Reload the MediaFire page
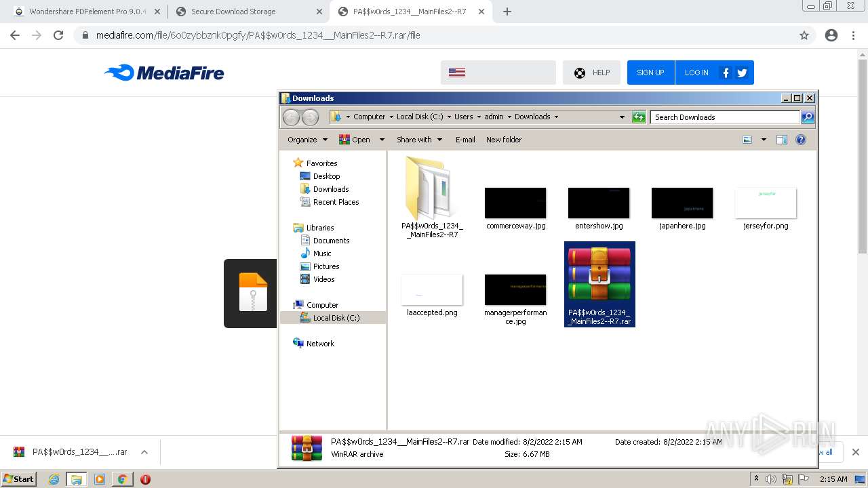Image resolution: width=868 pixels, height=488 pixels. point(58,35)
